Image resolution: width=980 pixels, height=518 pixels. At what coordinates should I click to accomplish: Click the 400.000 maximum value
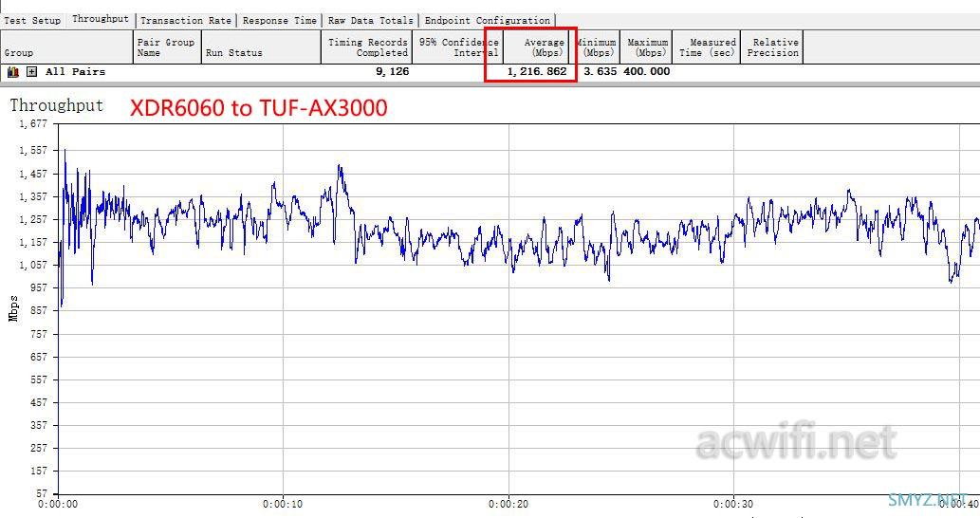[646, 71]
